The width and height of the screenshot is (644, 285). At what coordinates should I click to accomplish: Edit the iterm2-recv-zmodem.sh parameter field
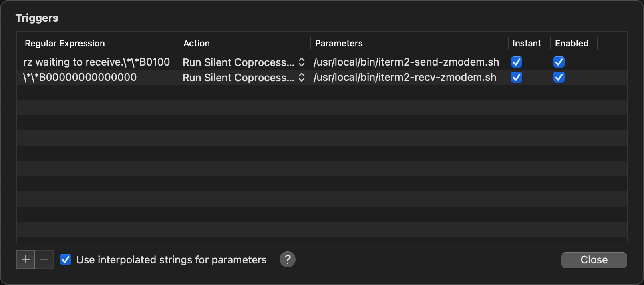click(x=406, y=78)
